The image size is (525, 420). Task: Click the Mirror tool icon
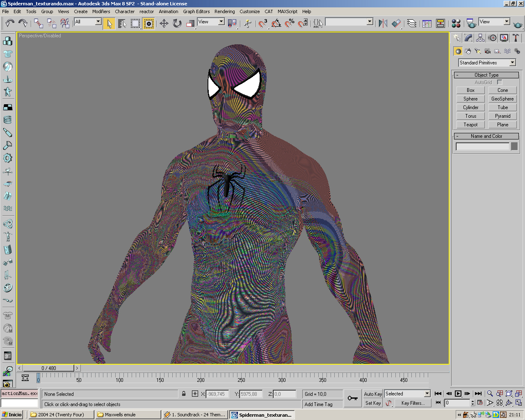pyautogui.click(x=383, y=23)
